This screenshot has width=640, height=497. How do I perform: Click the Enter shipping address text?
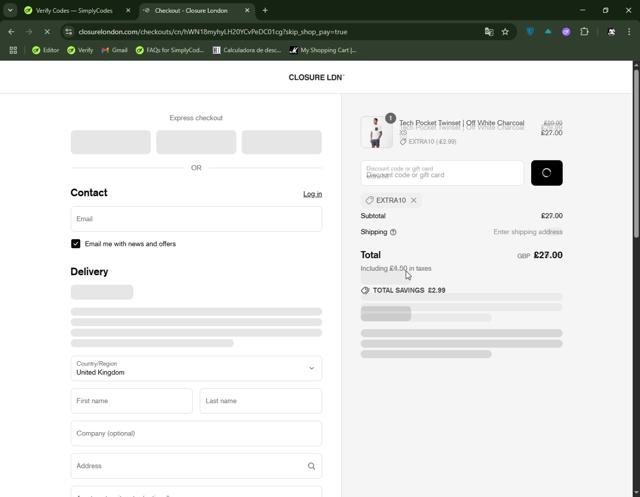pyautogui.click(x=528, y=232)
